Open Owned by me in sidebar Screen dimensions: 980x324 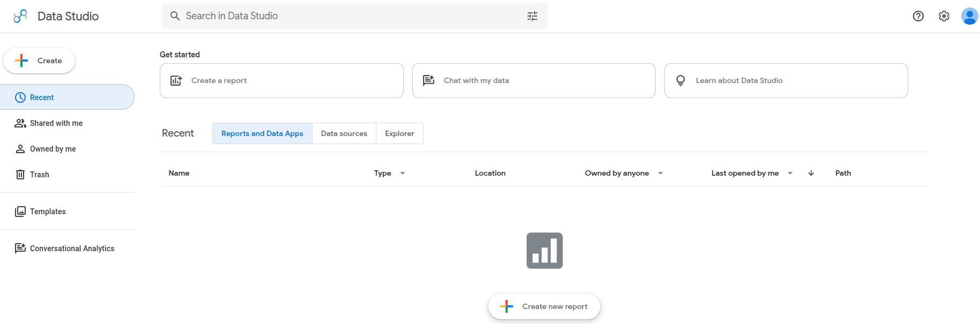pos(67,149)
